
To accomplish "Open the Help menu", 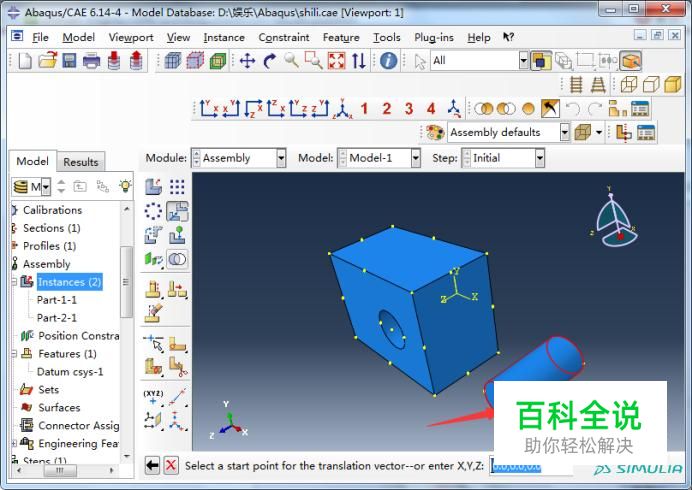I will (x=479, y=38).
